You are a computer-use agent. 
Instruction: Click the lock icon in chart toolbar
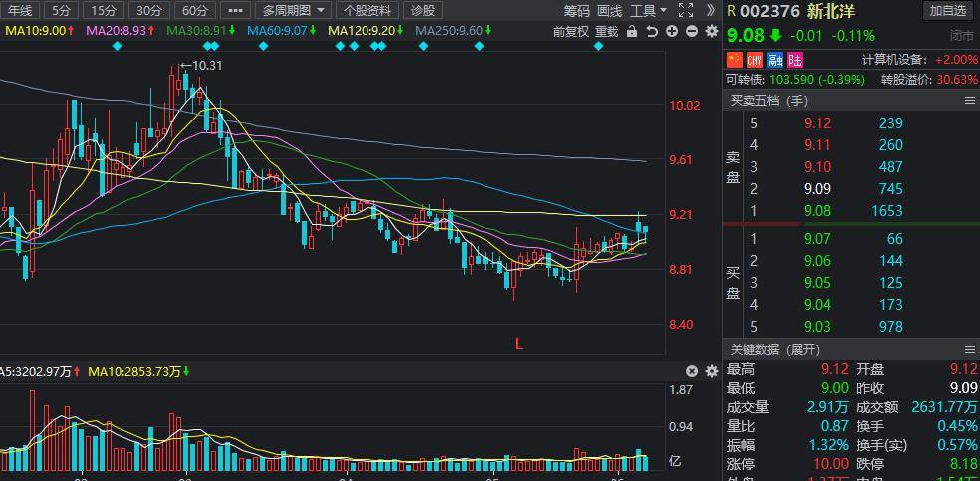click(x=633, y=31)
